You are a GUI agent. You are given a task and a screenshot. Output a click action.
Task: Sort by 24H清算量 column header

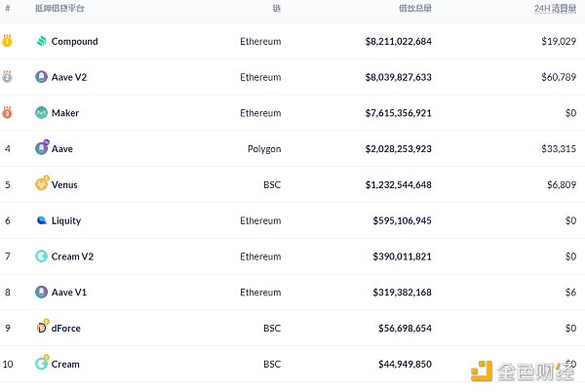[556, 9]
